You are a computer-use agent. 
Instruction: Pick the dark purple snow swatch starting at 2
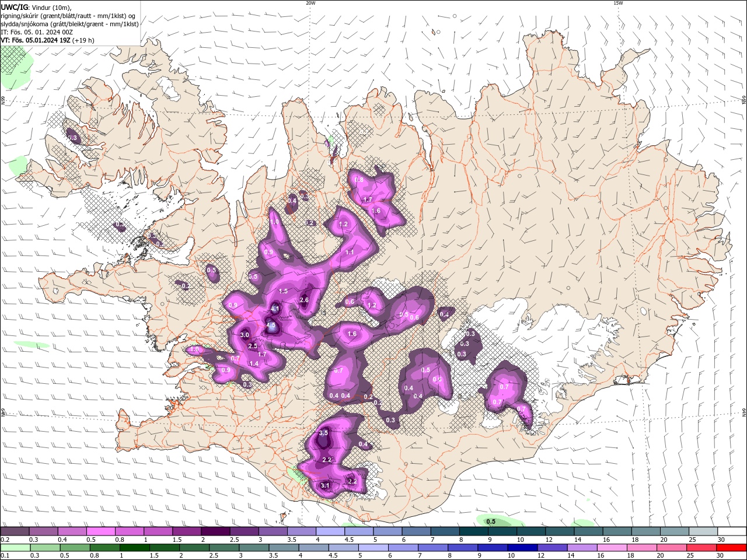coord(216,531)
